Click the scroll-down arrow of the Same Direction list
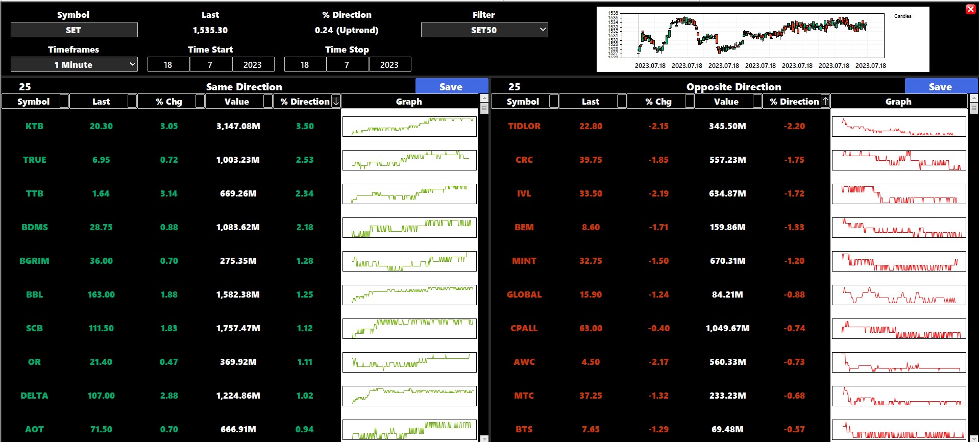The width and height of the screenshot is (980, 442). pyautogui.click(x=484, y=438)
